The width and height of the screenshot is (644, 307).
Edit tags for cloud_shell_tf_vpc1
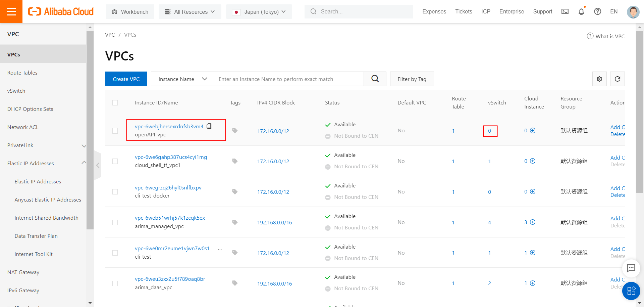pos(235,161)
